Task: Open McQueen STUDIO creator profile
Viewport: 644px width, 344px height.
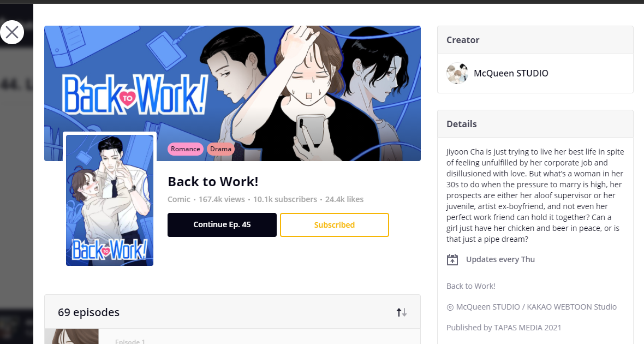Action: (x=511, y=73)
